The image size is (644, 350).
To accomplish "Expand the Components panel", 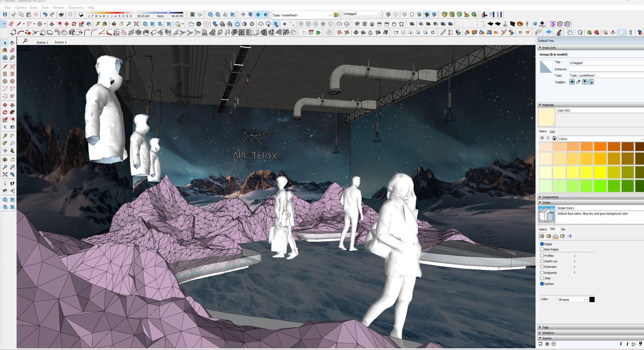I will 550,197.
